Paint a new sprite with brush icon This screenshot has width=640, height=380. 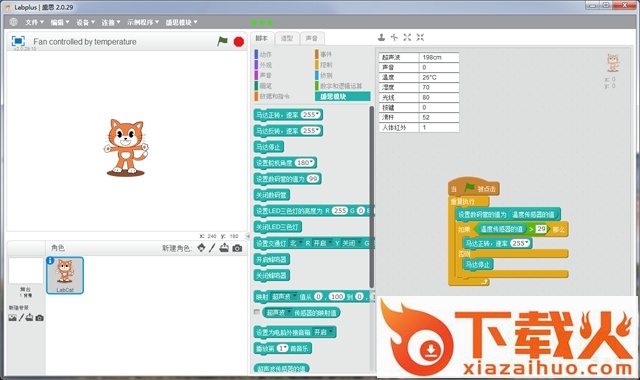pos(212,248)
